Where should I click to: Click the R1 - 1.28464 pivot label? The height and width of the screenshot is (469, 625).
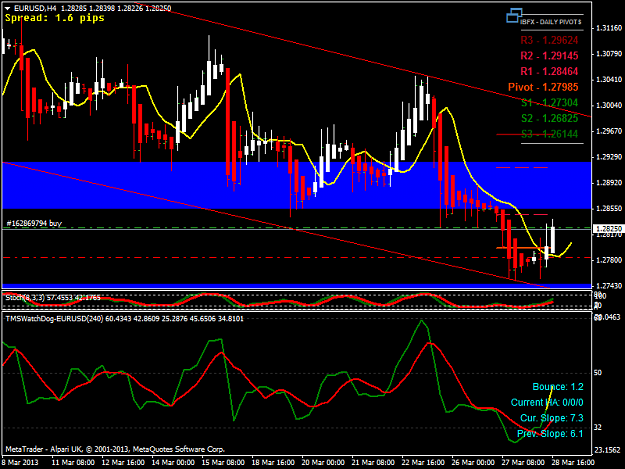click(x=549, y=71)
